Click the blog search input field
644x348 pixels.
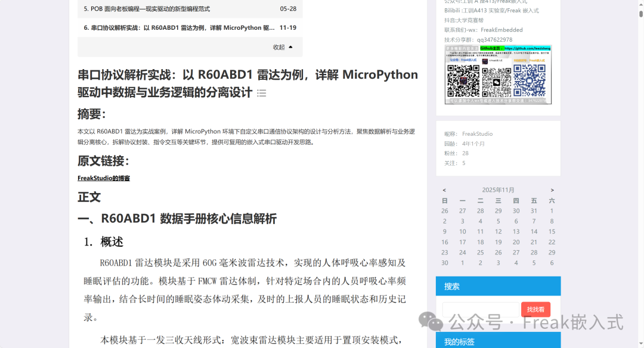[481, 309]
